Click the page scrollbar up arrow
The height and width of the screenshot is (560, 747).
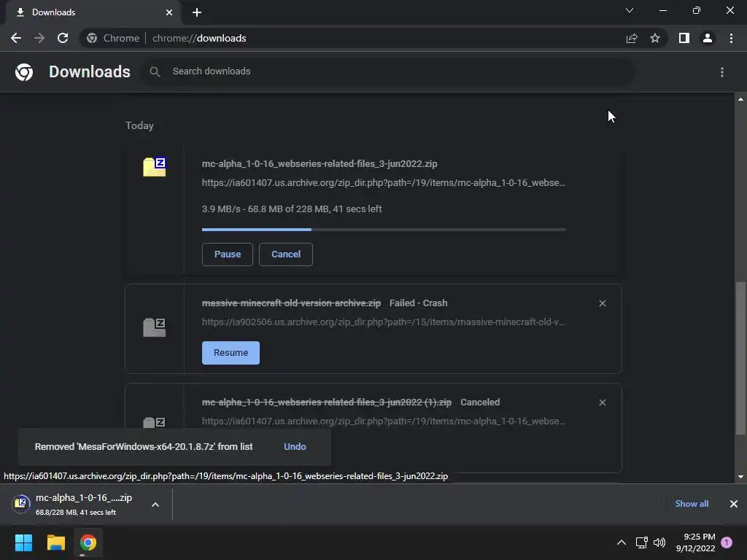pos(740,99)
